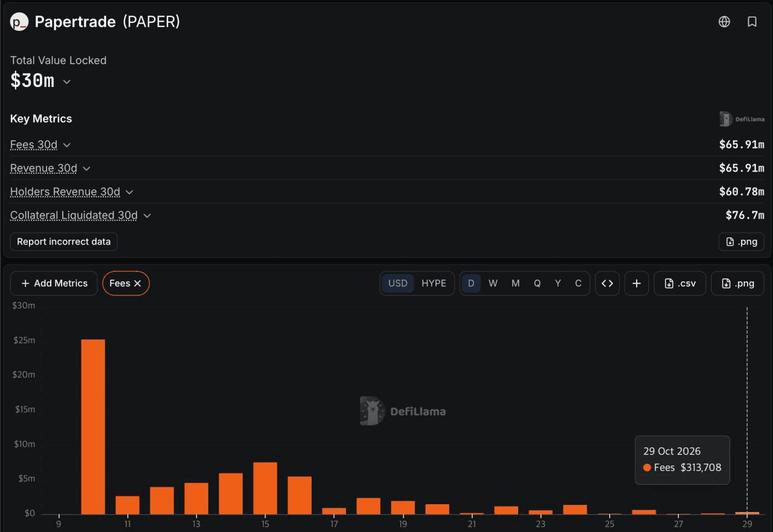Download chart image as .png
This screenshot has height=532, width=773.
[x=737, y=283]
